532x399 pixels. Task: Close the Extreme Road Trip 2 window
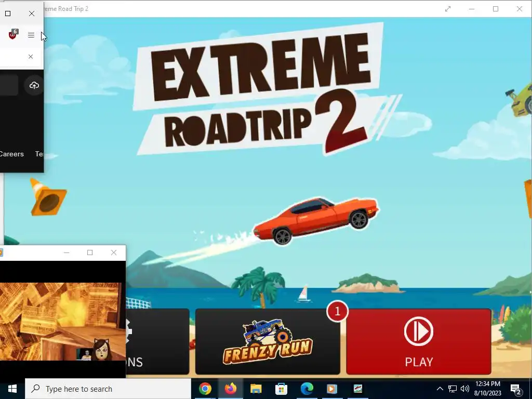520,9
